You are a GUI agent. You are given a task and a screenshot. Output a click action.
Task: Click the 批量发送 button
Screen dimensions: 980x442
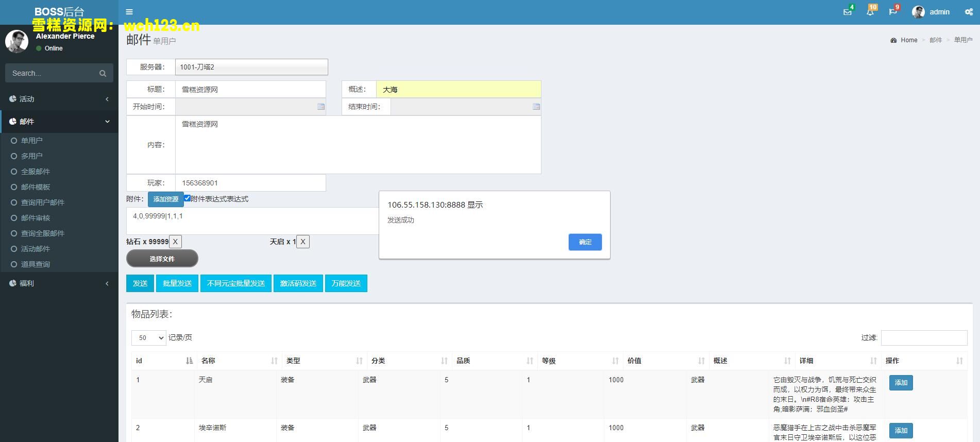coord(177,283)
